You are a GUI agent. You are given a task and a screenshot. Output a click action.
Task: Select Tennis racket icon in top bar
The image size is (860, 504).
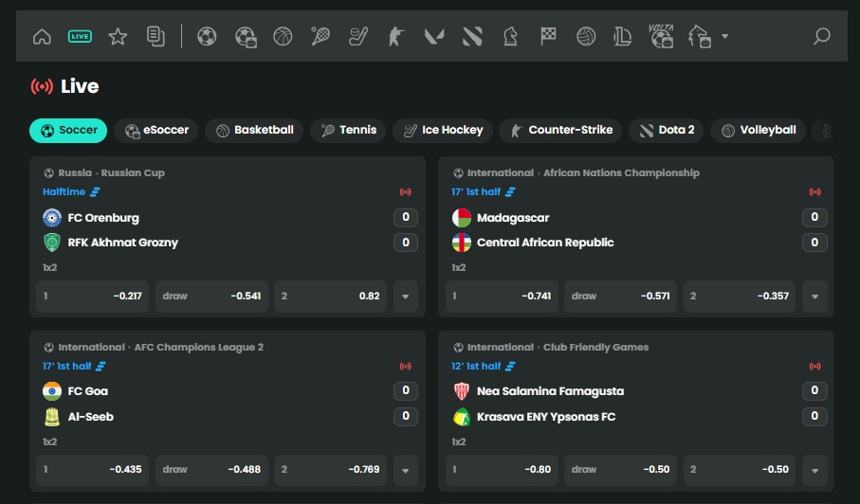click(320, 37)
